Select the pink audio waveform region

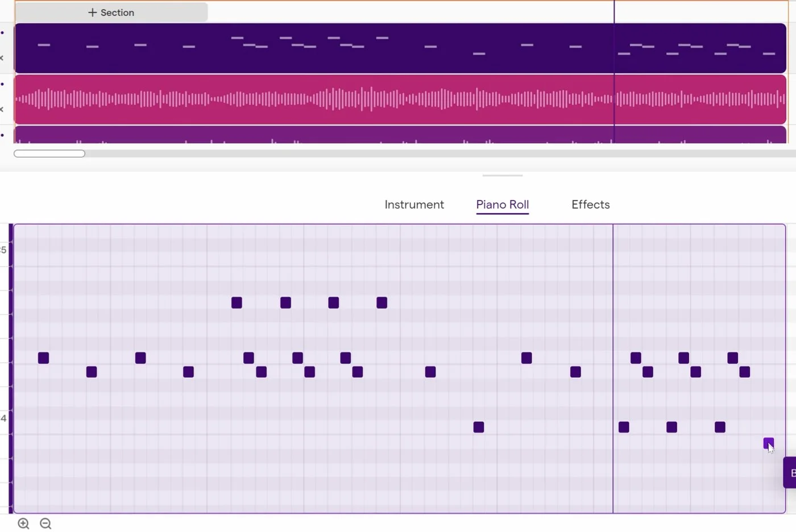[x=400, y=99]
